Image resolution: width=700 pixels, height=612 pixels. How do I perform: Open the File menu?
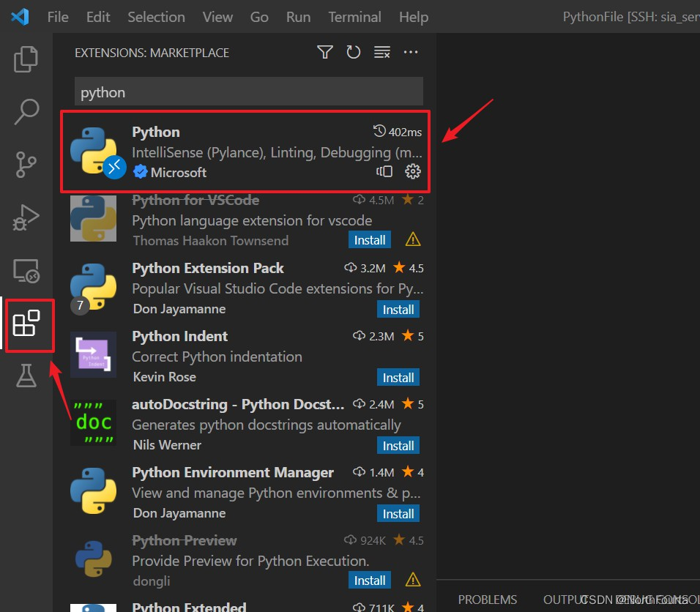point(58,17)
